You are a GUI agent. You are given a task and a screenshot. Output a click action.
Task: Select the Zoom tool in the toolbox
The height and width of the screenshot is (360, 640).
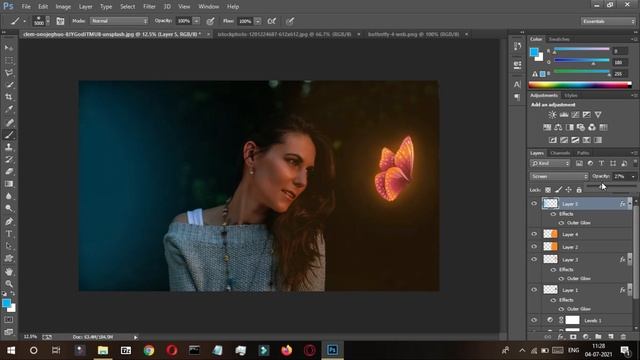[x=9, y=284]
